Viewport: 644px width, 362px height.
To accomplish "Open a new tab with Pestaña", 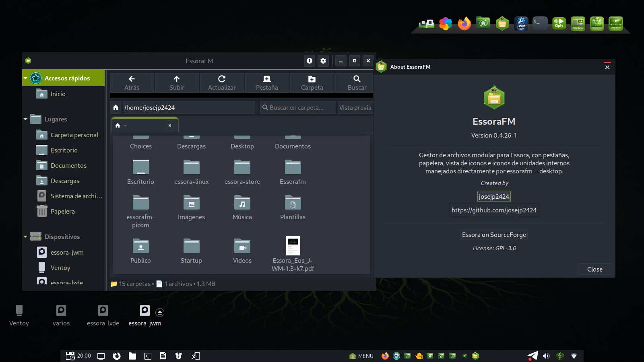I will point(267,83).
